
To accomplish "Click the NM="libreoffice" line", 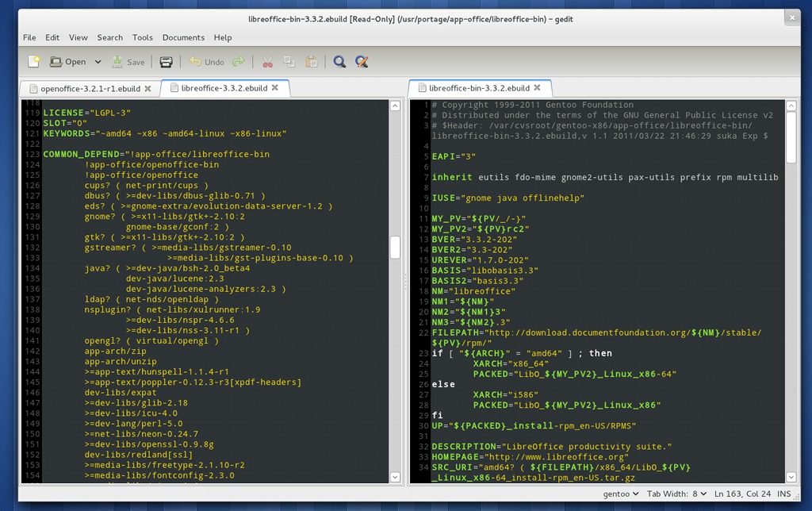I will 473,290.
